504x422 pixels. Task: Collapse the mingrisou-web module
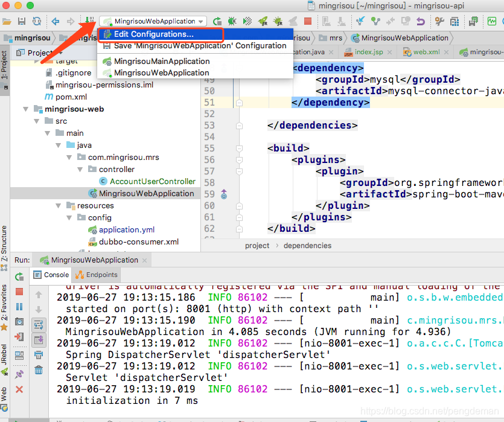coord(26,109)
